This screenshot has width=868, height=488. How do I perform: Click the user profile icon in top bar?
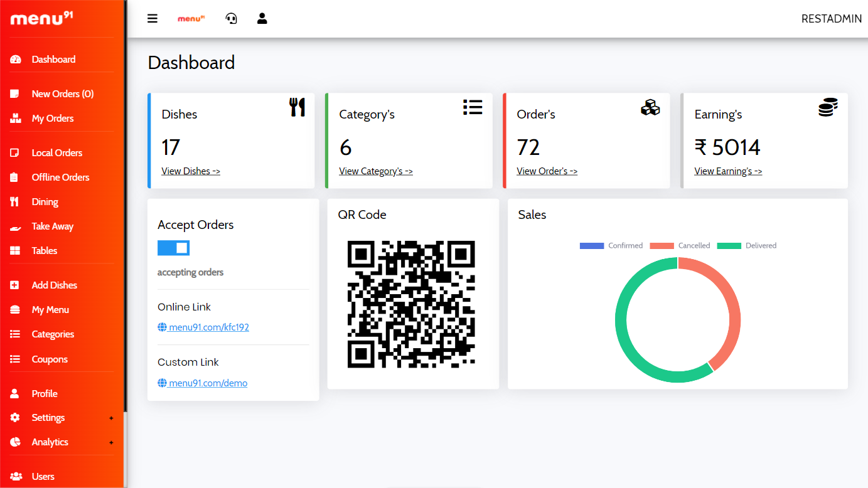(262, 18)
